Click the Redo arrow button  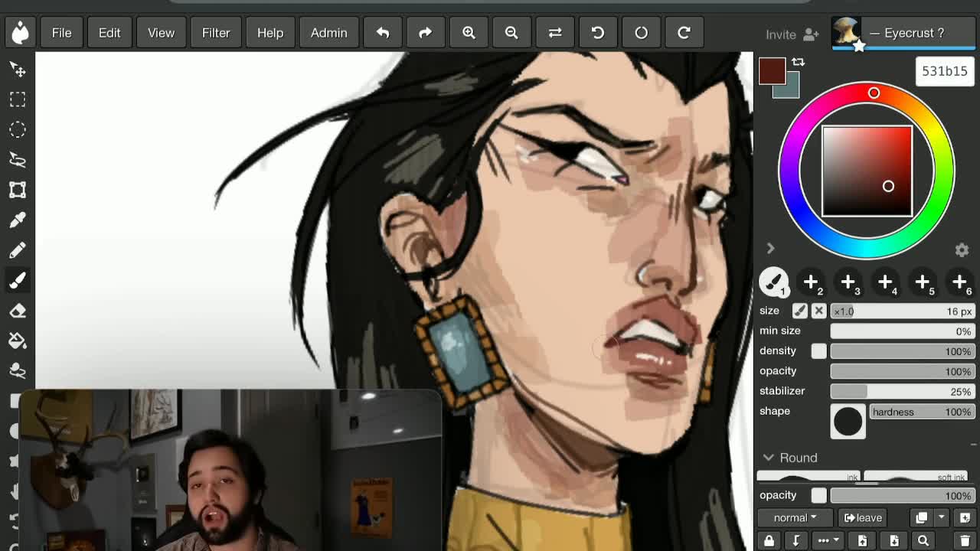click(426, 33)
